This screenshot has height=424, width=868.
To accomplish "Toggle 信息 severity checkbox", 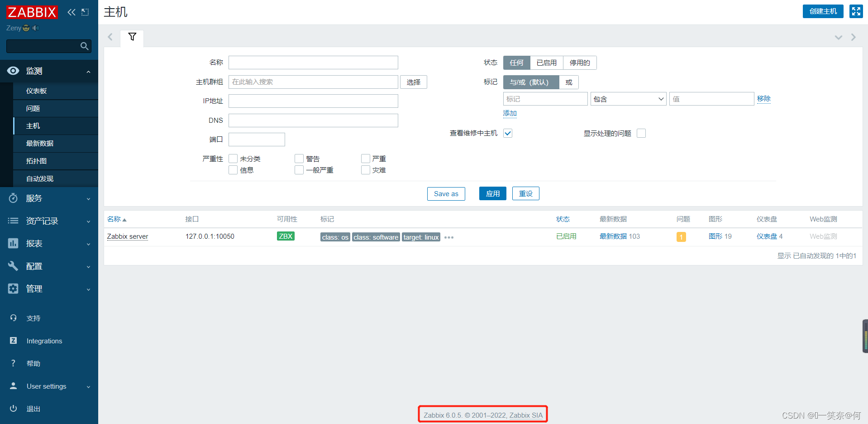I will tap(233, 170).
